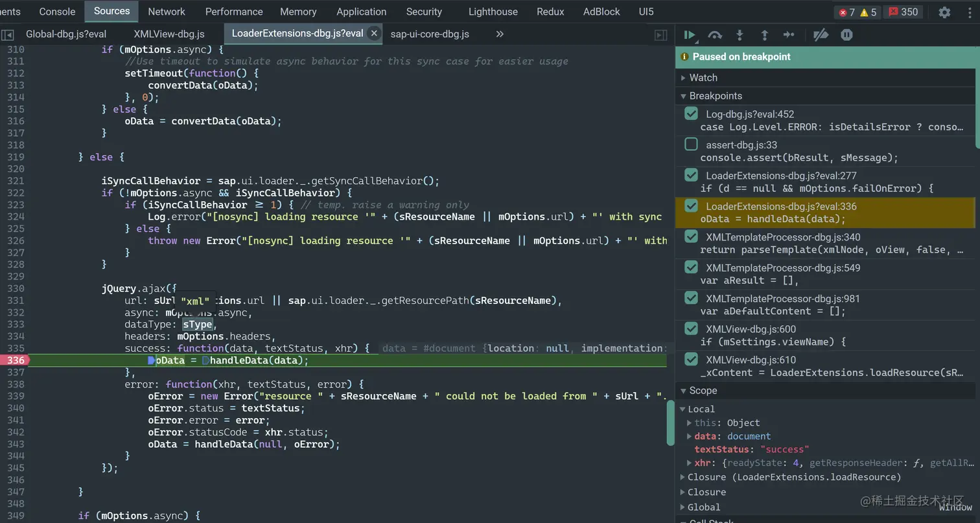Open the more DevTools options menu
This screenshot has width=980, height=523.
[x=970, y=12]
